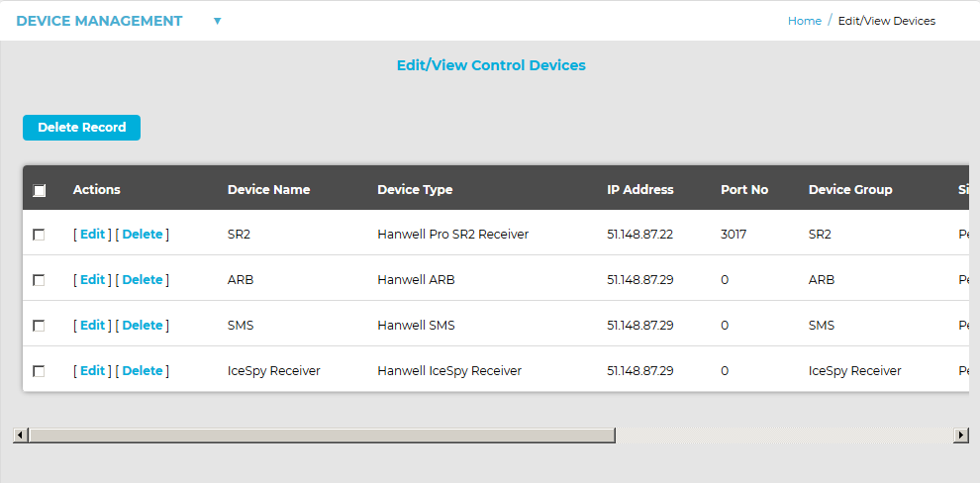Image resolution: width=980 pixels, height=483 pixels.
Task: Click the horizontal scrollbar thumb
Action: [x=322, y=435]
